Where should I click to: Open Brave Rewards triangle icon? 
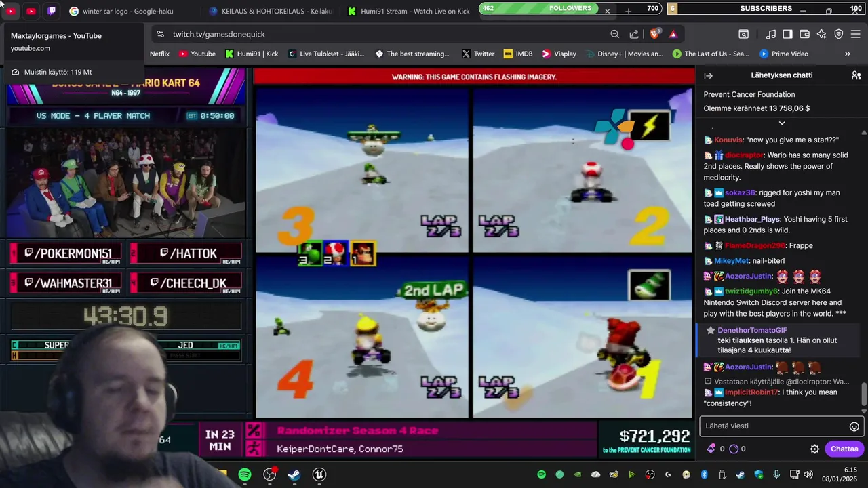click(673, 34)
